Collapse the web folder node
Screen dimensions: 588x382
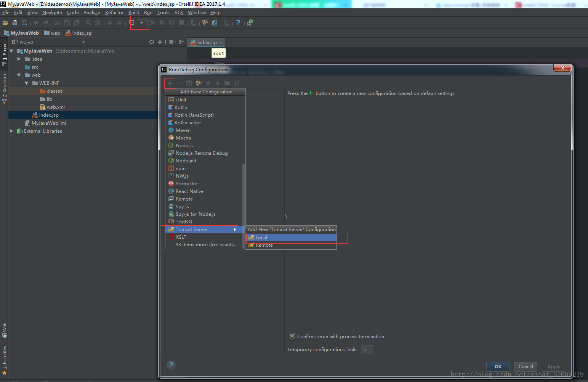19,75
